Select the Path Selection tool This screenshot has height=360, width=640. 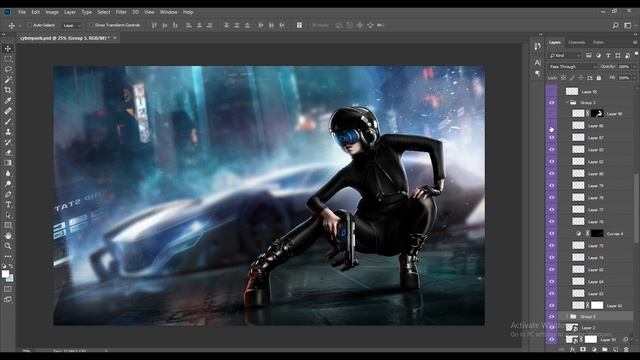pyautogui.click(x=8, y=215)
